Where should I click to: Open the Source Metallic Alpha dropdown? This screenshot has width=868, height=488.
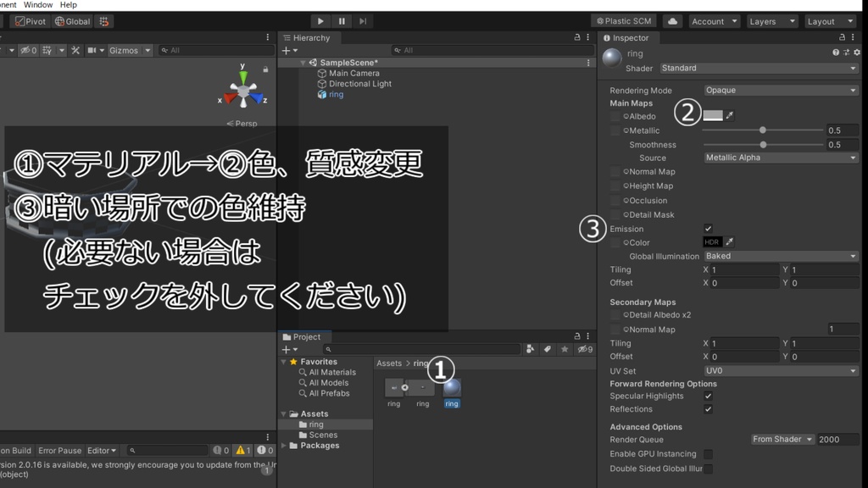point(781,158)
